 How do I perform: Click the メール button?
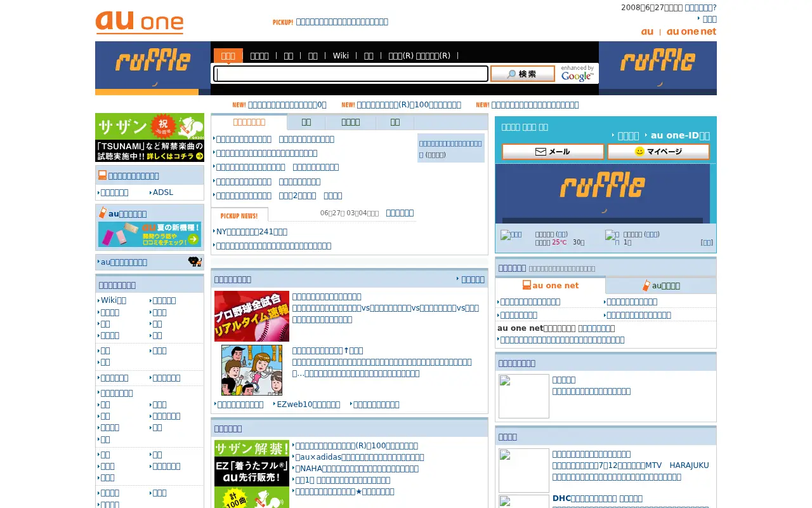tap(553, 152)
